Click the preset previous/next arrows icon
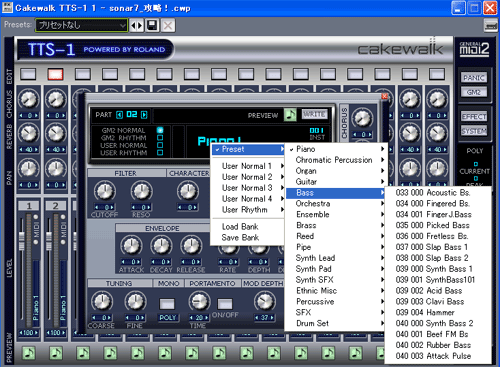The image size is (500, 367). [136, 25]
